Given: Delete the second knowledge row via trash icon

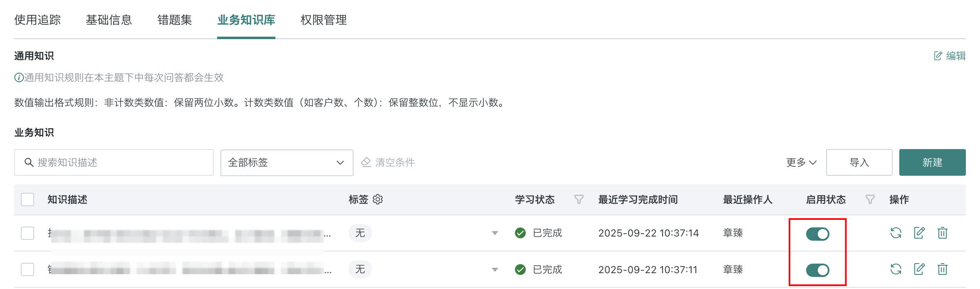Looking at the screenshot, I should tap(942, 269).
